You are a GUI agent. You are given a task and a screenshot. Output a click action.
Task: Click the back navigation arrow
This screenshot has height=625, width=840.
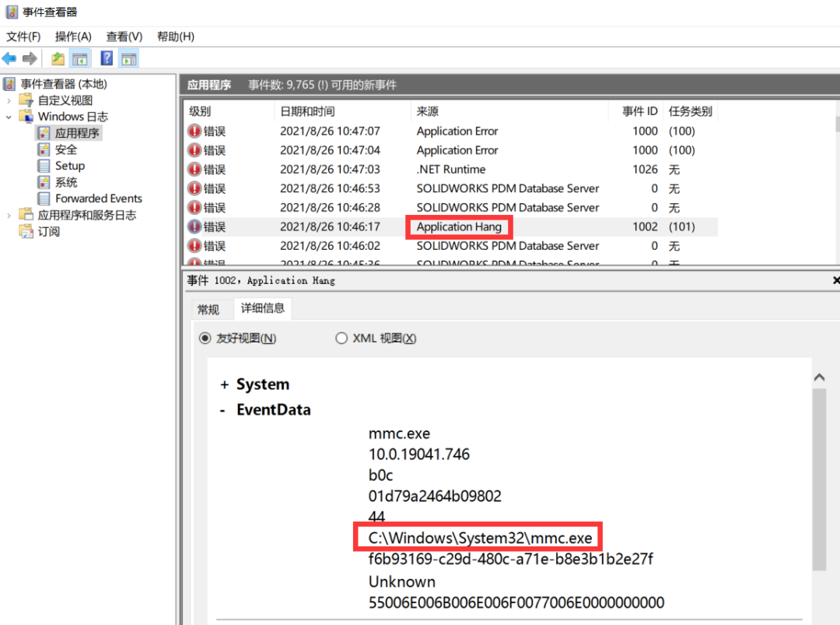(x=9, y=58)
